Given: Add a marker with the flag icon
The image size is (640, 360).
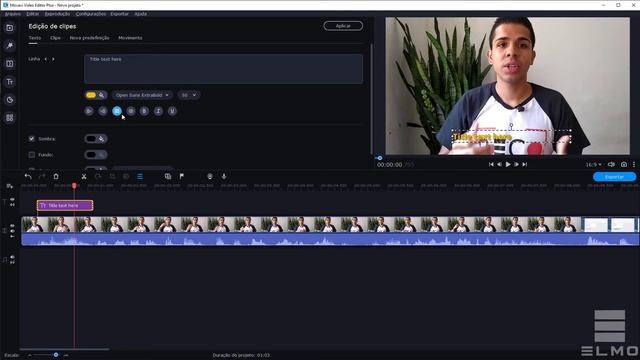Looking at the screenshot, I should coord(182,176).
